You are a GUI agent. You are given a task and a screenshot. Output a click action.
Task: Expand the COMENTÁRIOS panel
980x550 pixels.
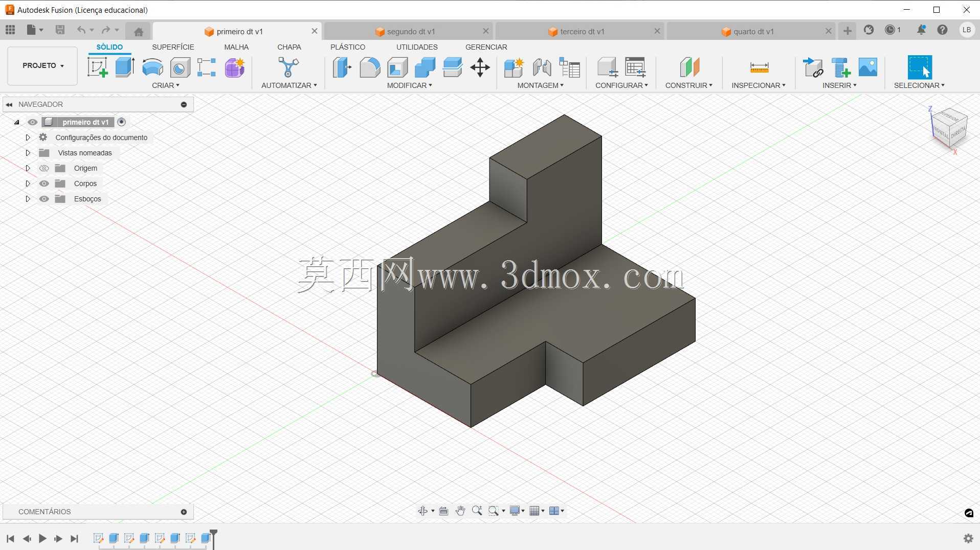[x=184, y=512]
